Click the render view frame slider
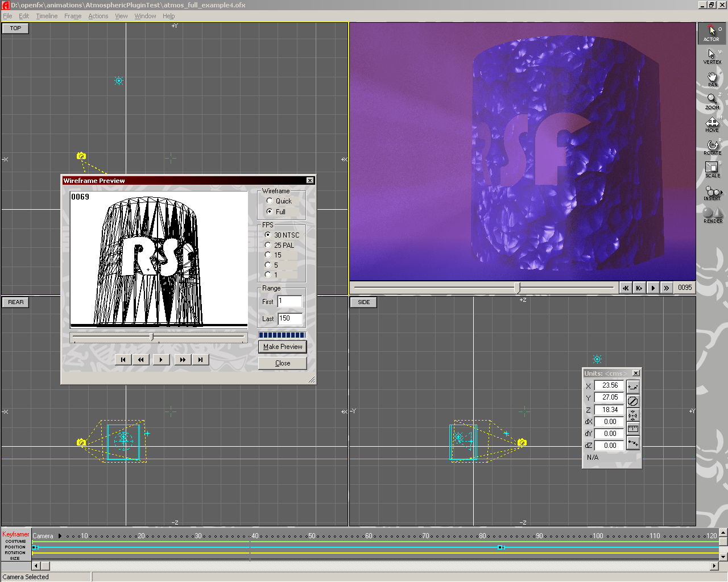 click(x=517, y=288)
